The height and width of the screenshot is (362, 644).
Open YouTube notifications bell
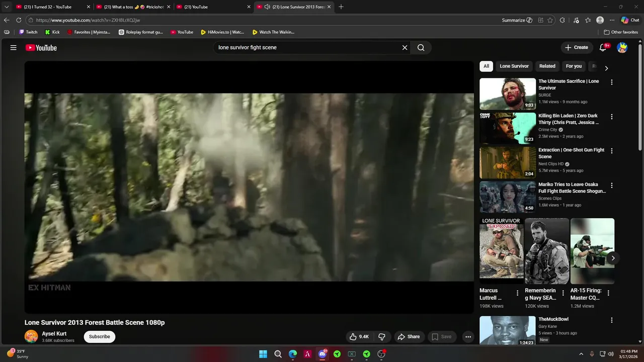[603, 47]
